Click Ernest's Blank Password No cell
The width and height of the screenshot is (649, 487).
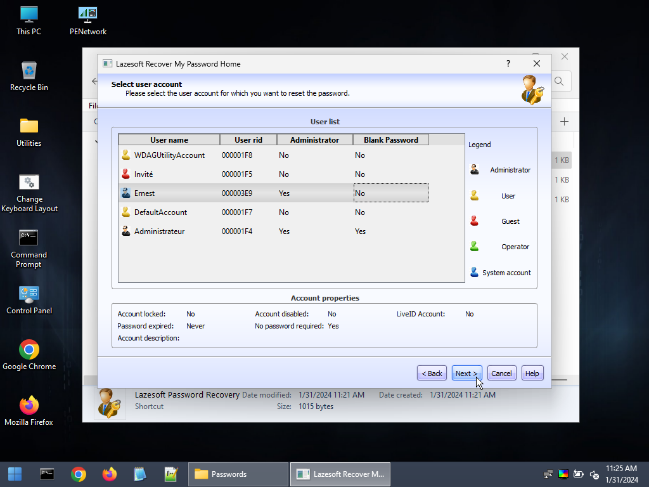[x=391, y=193]
